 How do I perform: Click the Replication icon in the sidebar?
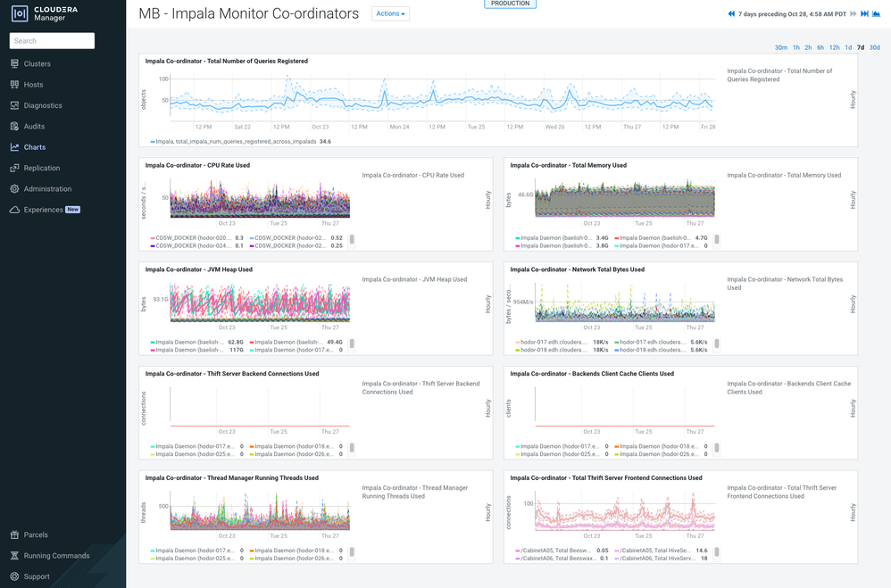(x=15, y=168)
